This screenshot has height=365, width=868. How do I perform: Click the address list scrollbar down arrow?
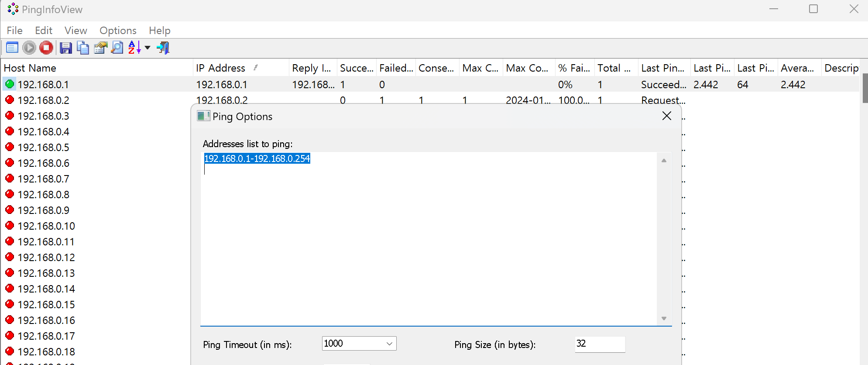coord(664,318)
